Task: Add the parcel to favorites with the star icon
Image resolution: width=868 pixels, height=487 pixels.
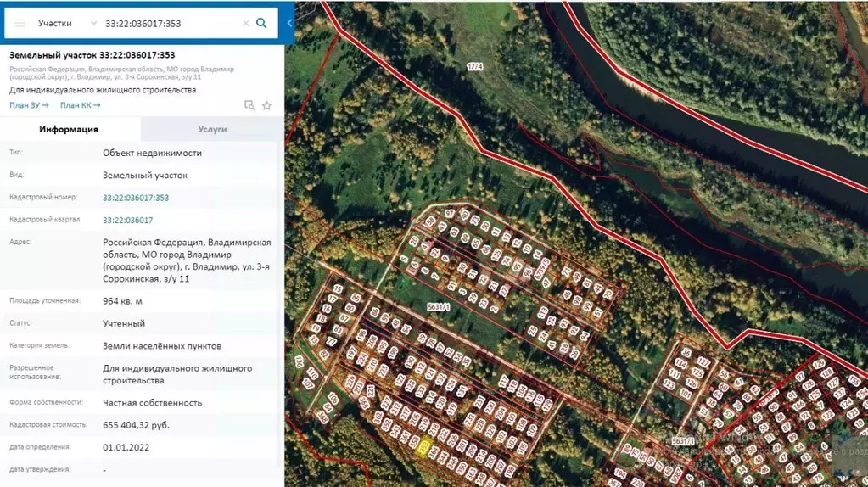Action: coord(266,106)
